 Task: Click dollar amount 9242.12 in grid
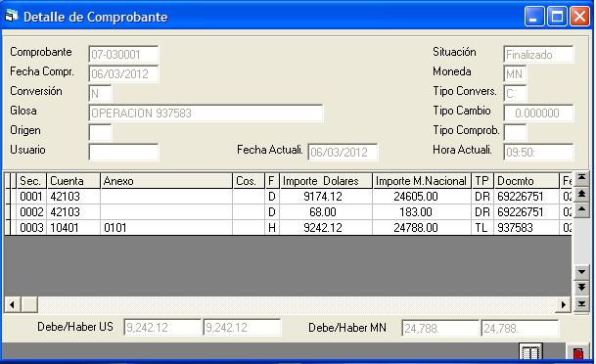[x=326, y=228]
